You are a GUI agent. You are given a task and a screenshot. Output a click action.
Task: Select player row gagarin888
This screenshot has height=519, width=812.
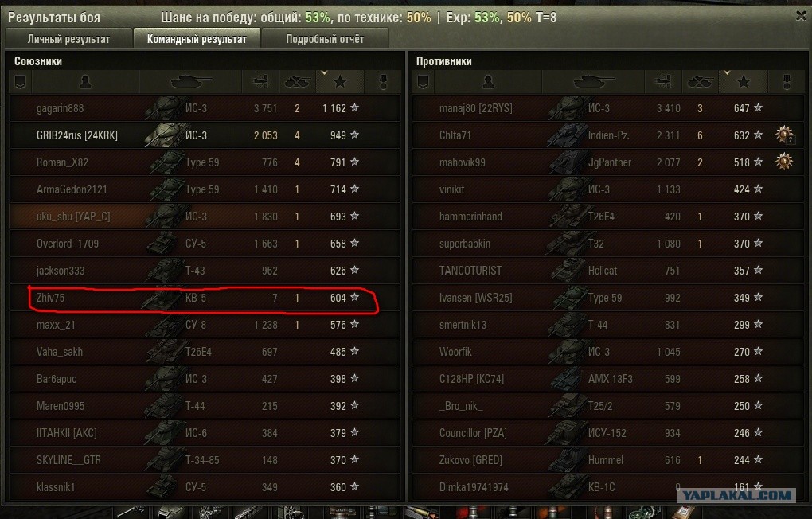[205, 108]
